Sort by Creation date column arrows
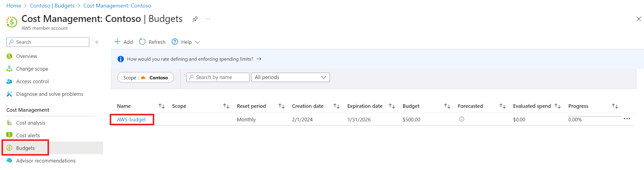Viewport: 644px width, 170px height. click(x=336, y=106)
